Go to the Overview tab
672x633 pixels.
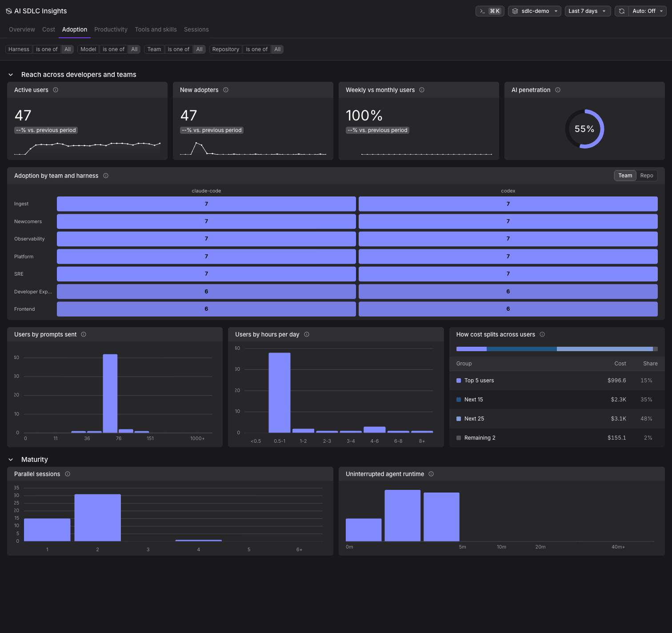[x=22, y=29]
